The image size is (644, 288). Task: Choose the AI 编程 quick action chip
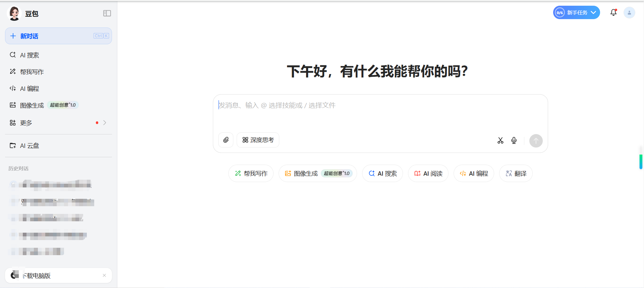click(x=474, y=173)
